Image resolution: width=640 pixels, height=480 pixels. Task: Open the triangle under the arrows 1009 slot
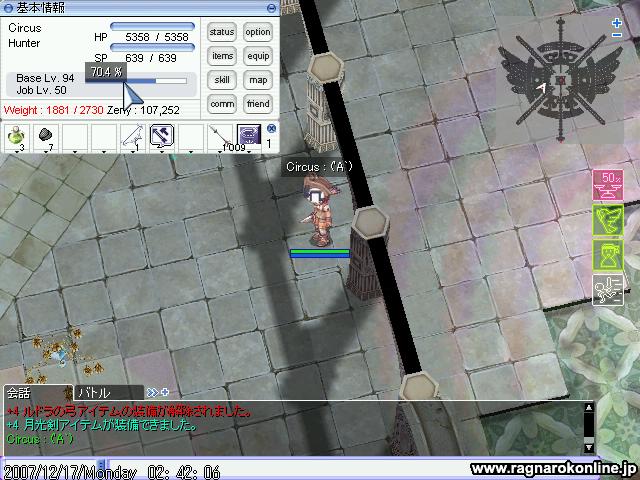[x=220, y=152]
